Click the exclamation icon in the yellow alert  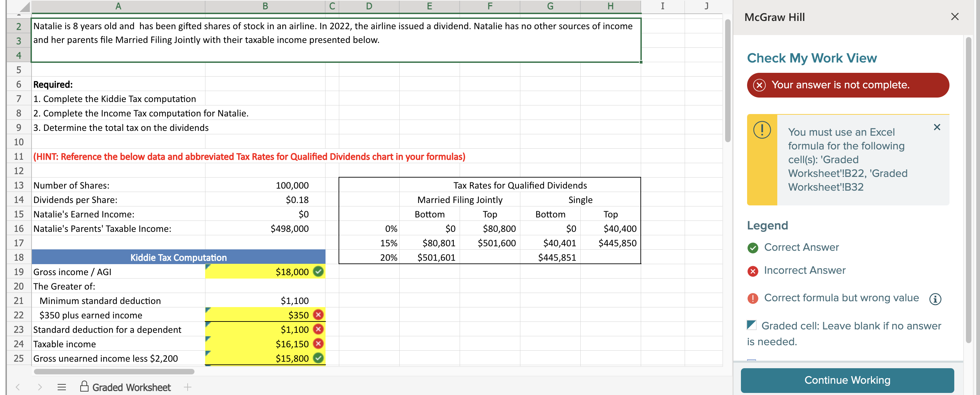coord(761,129)
